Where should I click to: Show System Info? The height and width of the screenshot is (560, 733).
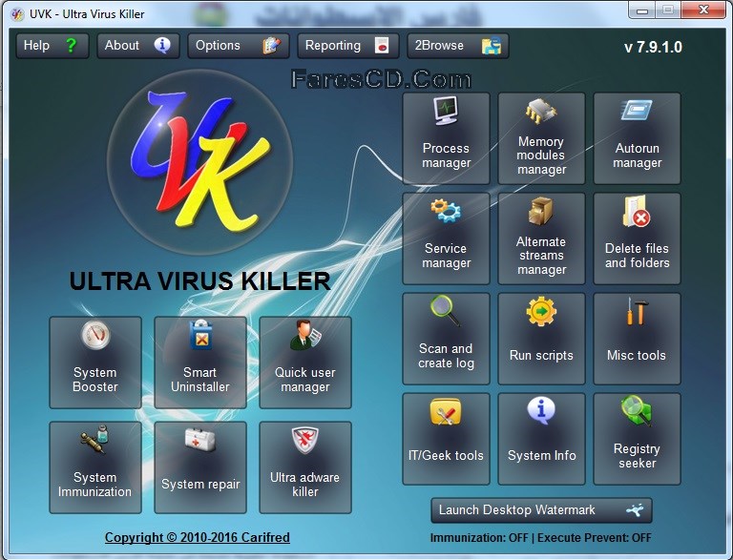tap(541, 439)
